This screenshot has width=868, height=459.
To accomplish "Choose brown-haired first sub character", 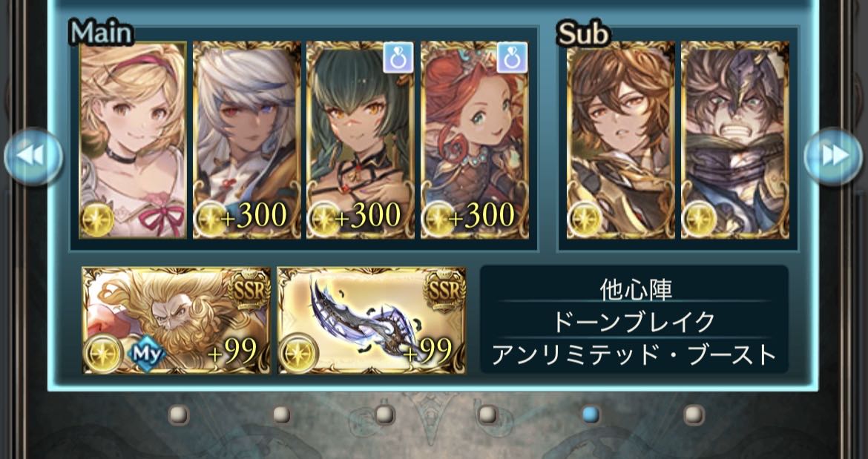I will (x=621, y=140).
